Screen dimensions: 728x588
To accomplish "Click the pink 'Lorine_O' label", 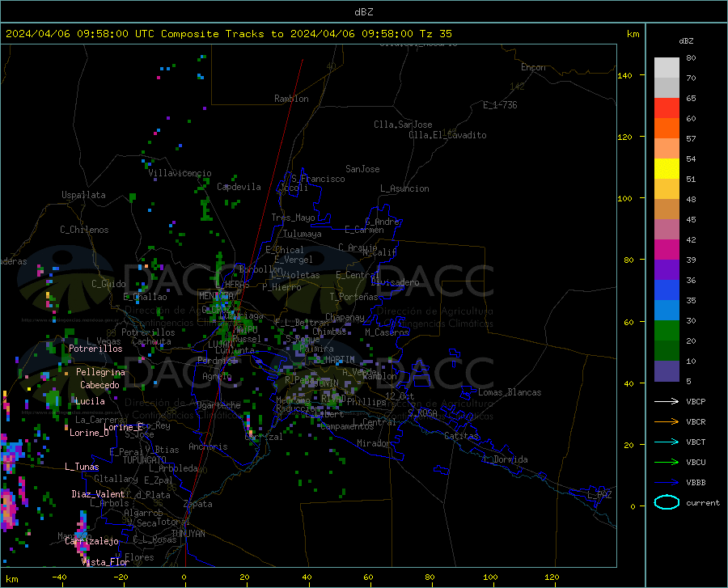I will (x=89, y=433).
